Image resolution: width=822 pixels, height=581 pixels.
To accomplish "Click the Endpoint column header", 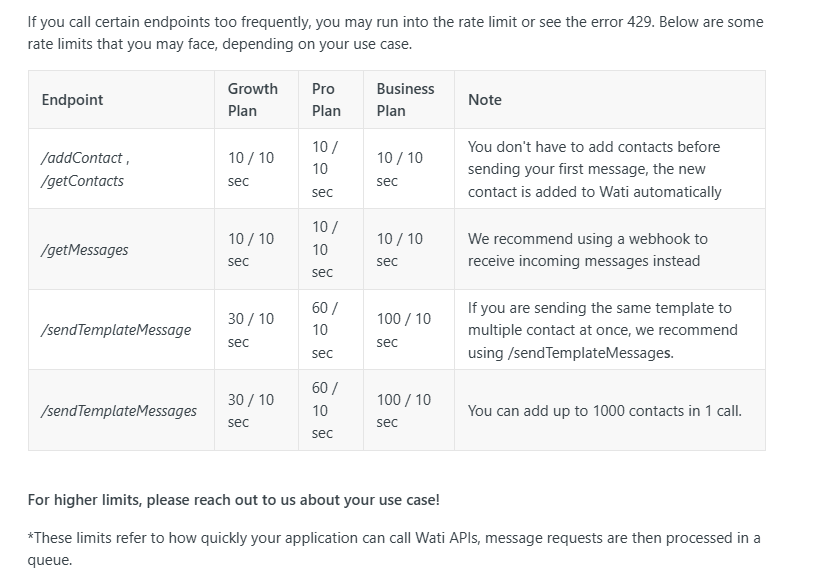I will click(x=72, y=100).
